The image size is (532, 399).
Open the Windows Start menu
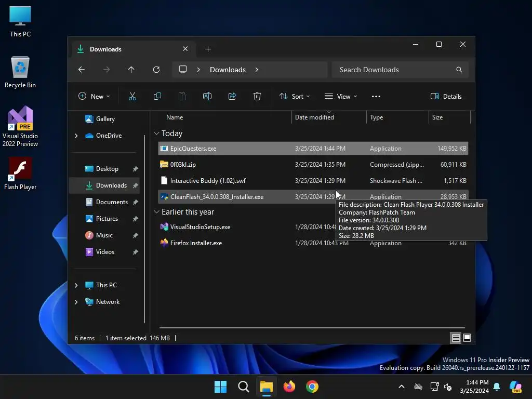(220, 387)
